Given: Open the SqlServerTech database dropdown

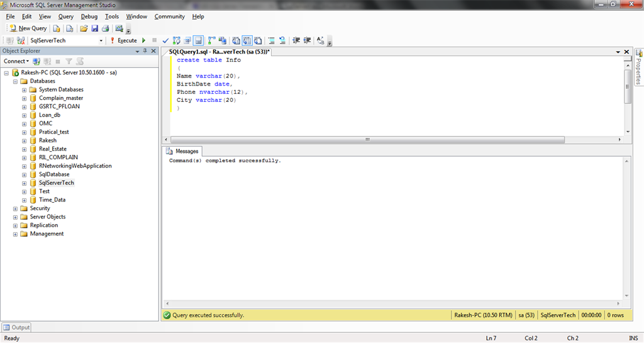Looking at the screenshot, I should click(101, 40).
